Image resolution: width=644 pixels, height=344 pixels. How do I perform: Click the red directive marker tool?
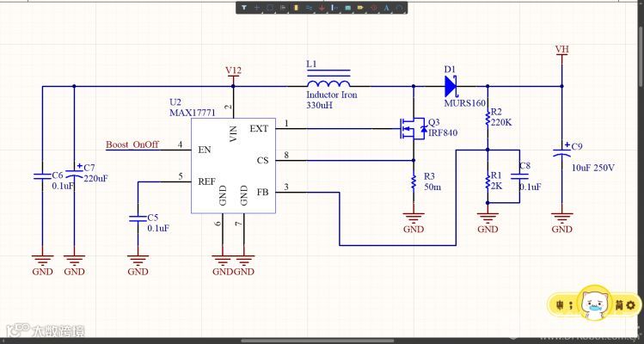pyautogui.click(x=374, y=8)
